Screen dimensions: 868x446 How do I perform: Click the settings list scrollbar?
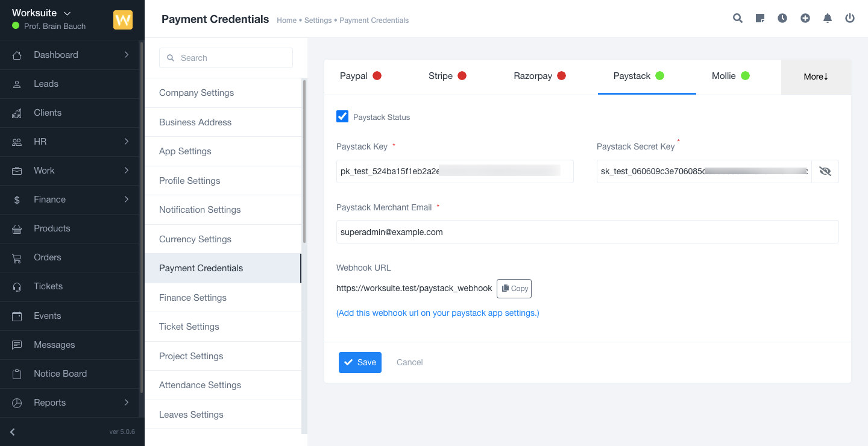tap(304, 161)
